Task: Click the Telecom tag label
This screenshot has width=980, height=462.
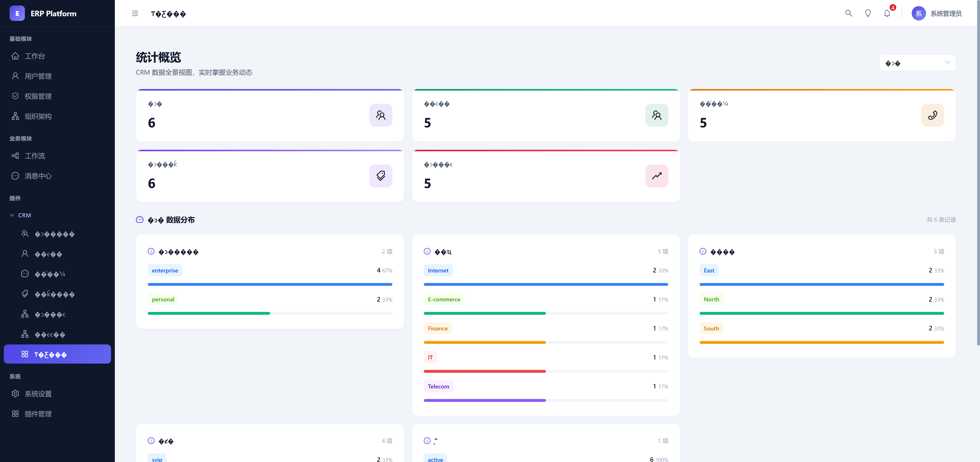Action: coord(438,387)
